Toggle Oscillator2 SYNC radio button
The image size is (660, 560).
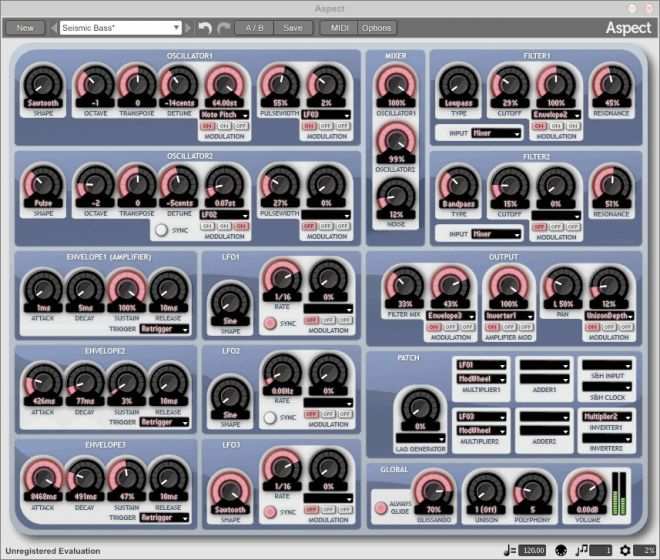161,230
